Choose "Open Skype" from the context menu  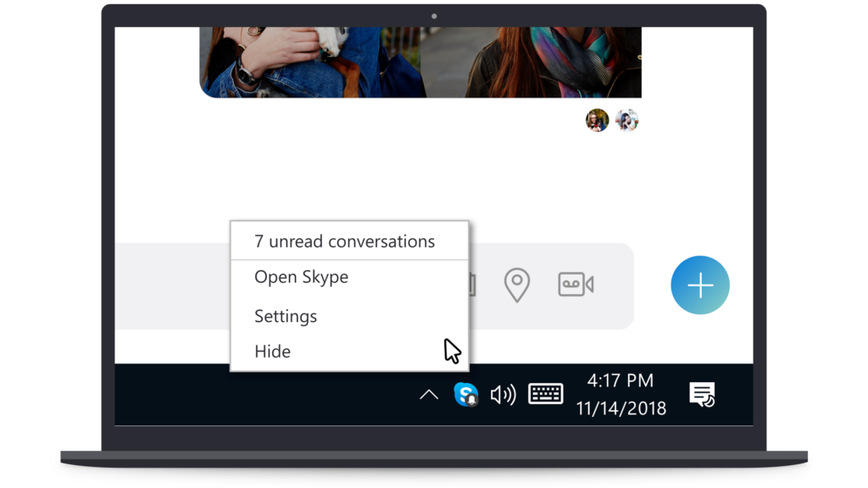click(x=301, y=277)
